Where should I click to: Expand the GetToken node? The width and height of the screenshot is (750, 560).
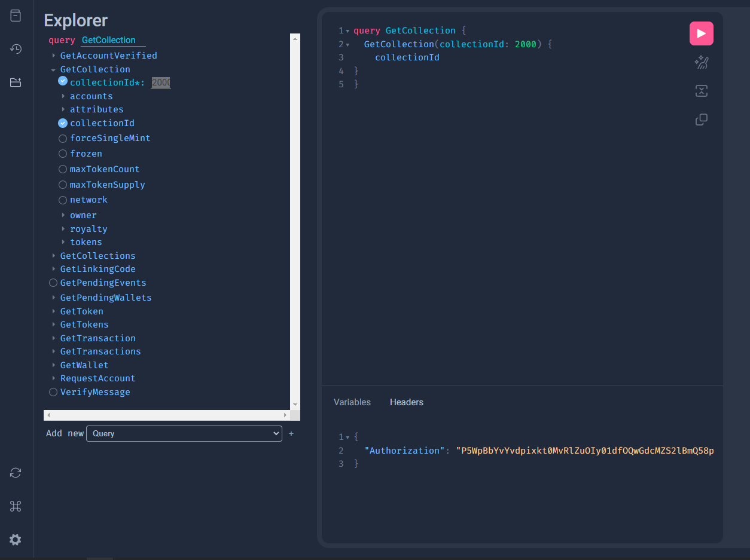(x=54, y=311)
